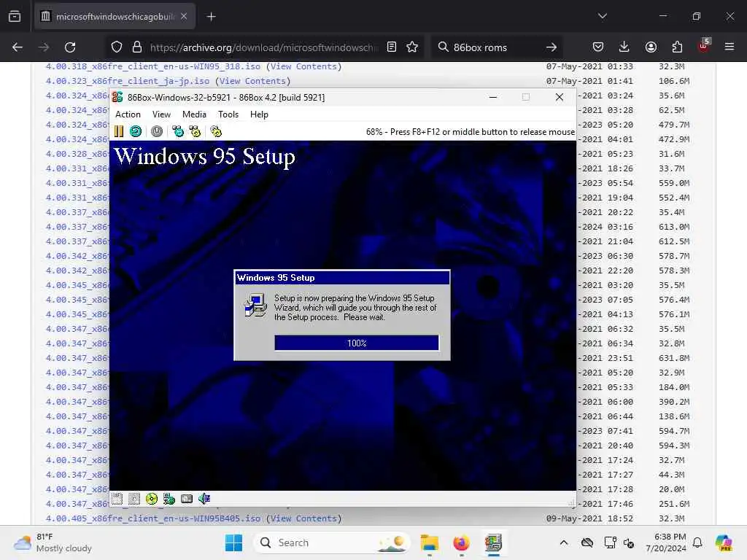Open File Explorer from the taskbar

pos(429,542)
